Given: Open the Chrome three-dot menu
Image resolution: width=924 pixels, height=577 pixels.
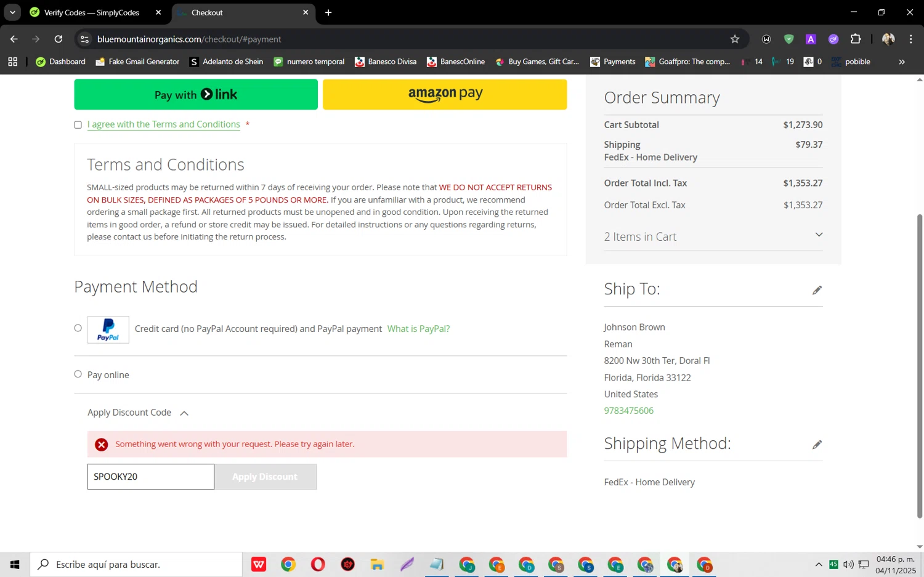Looking at the screenshot, I should coord(911,39).
